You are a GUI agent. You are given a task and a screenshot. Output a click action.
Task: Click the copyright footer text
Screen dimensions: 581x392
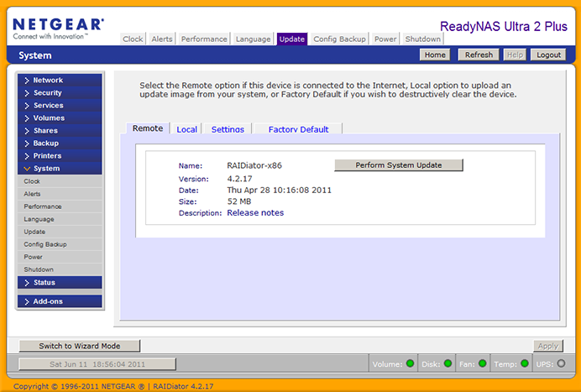pyautogui.click(x=113, y=386)
